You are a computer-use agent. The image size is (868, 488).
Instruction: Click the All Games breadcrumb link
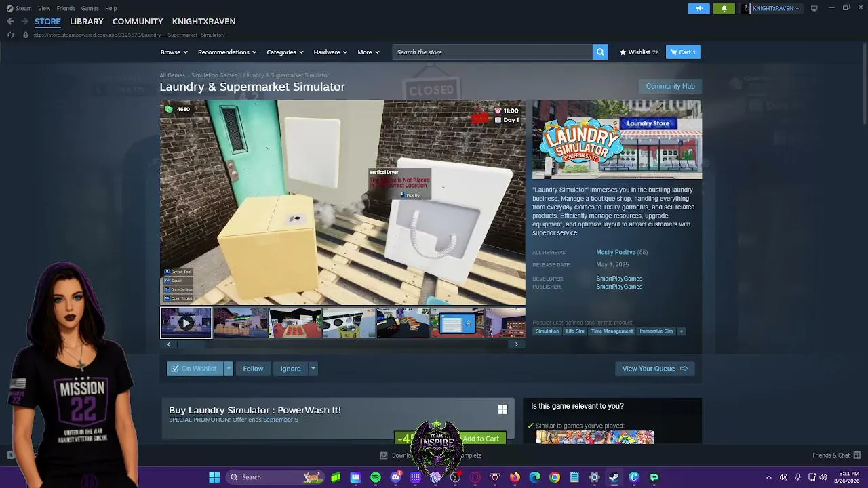coord(172,75)
